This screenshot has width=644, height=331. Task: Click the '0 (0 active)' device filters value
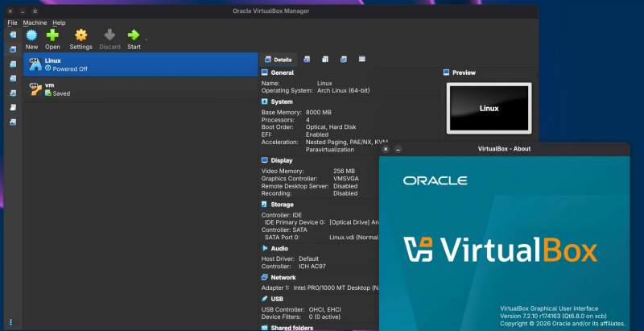pos(324,317)
